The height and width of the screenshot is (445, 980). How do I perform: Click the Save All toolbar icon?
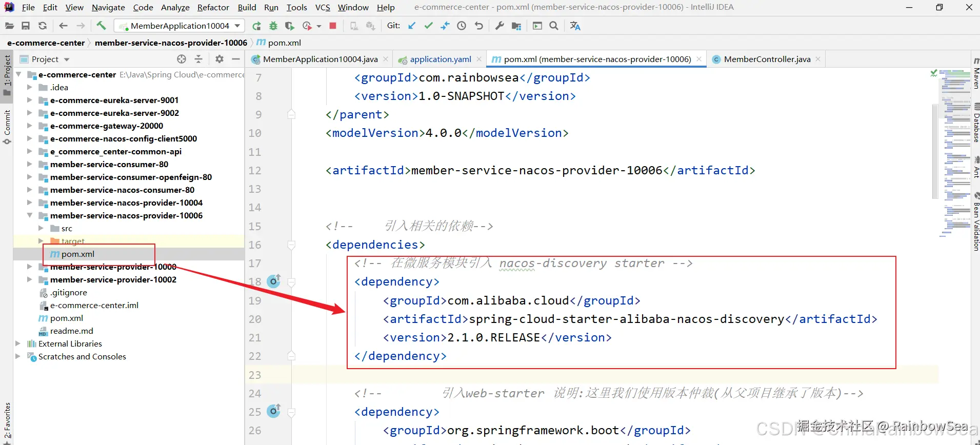point(26,26)
